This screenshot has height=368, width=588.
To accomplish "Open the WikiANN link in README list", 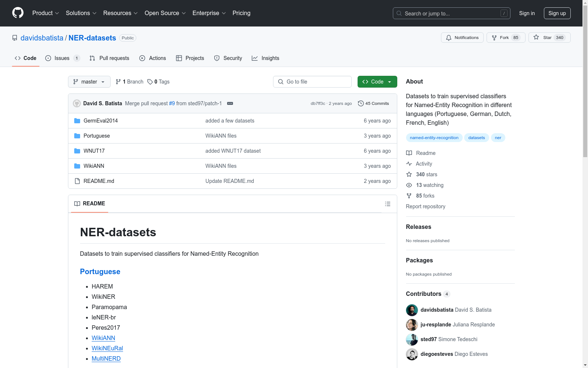I will coord(103,338).
